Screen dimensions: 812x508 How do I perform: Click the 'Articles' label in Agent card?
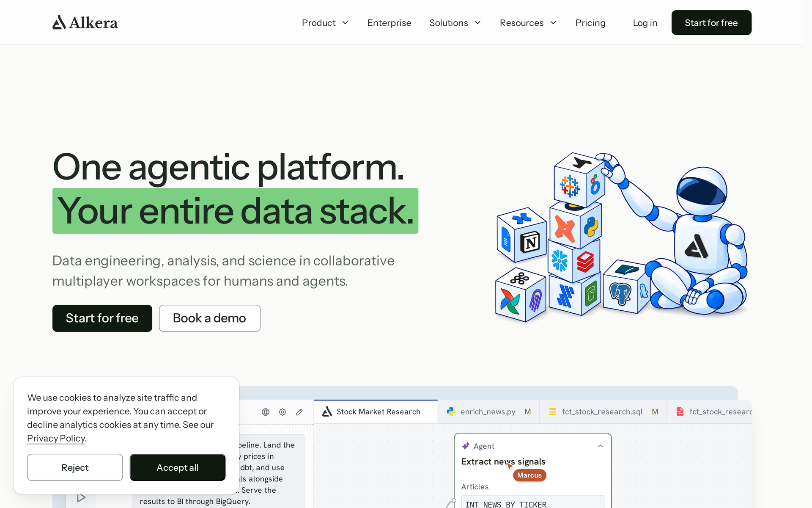475,487
